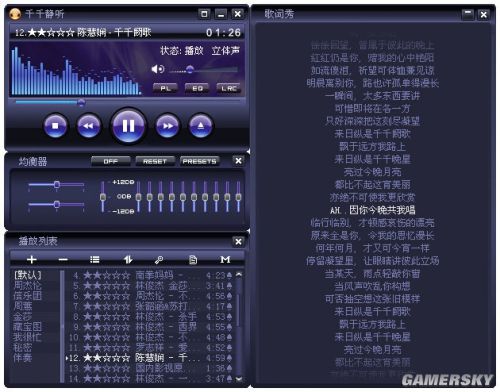Skip to the next track
Image resolution: width=500 pixels, height=392 pixels.
point(168,126)
